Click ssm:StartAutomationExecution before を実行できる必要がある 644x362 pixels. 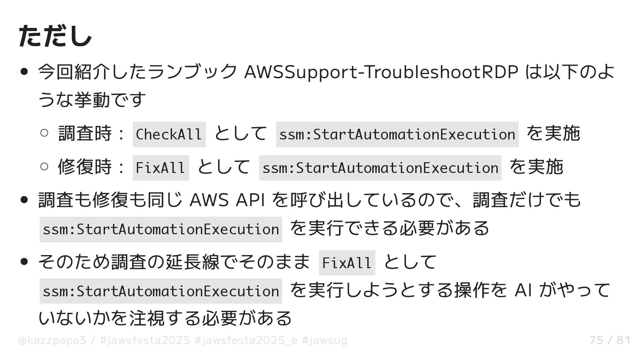pyautogui.click(x=161, y=230)
